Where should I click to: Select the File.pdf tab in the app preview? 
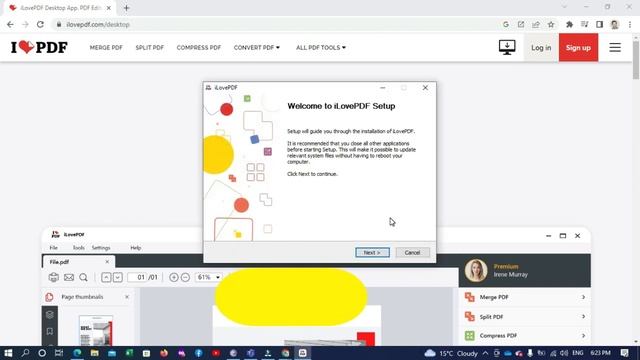[x=78, y=262]
